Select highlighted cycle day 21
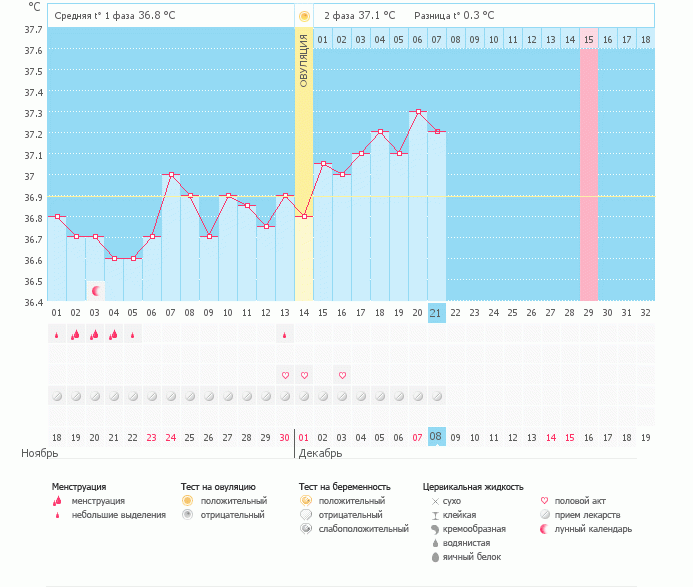 tap(436, 313)
